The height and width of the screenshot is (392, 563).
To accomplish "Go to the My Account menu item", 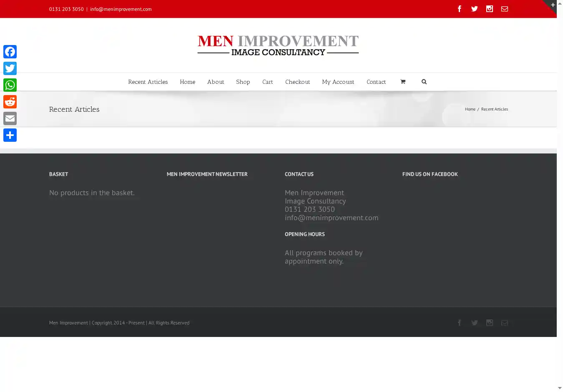I will click(338, 82).
